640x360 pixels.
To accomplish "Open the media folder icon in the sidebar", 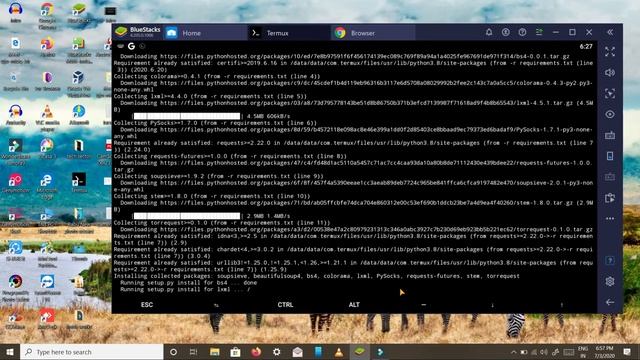I will [610, 198].
